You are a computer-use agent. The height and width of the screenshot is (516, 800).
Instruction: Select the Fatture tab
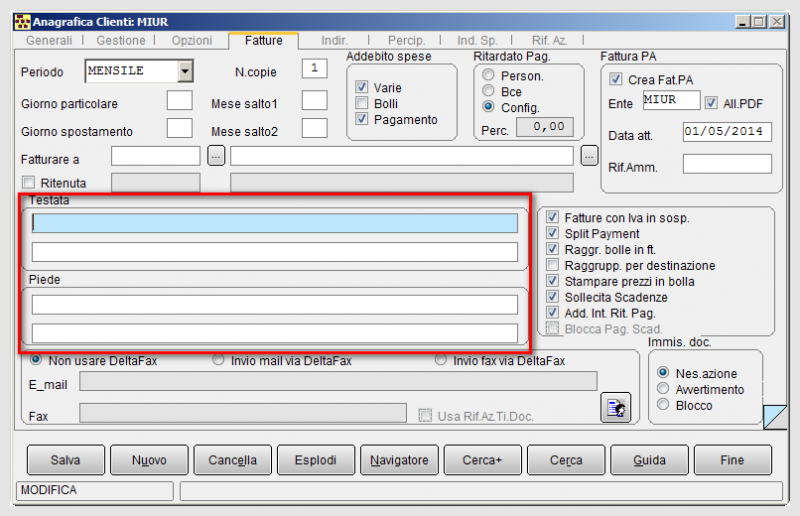click(264, 40)
